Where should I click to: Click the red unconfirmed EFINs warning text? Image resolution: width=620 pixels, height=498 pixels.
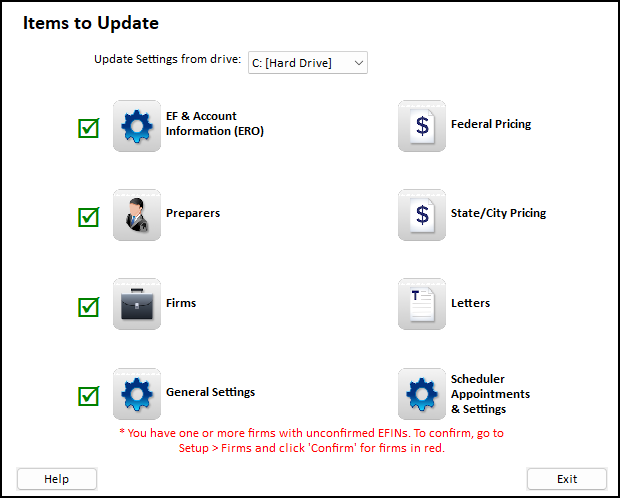click(310, 441)
